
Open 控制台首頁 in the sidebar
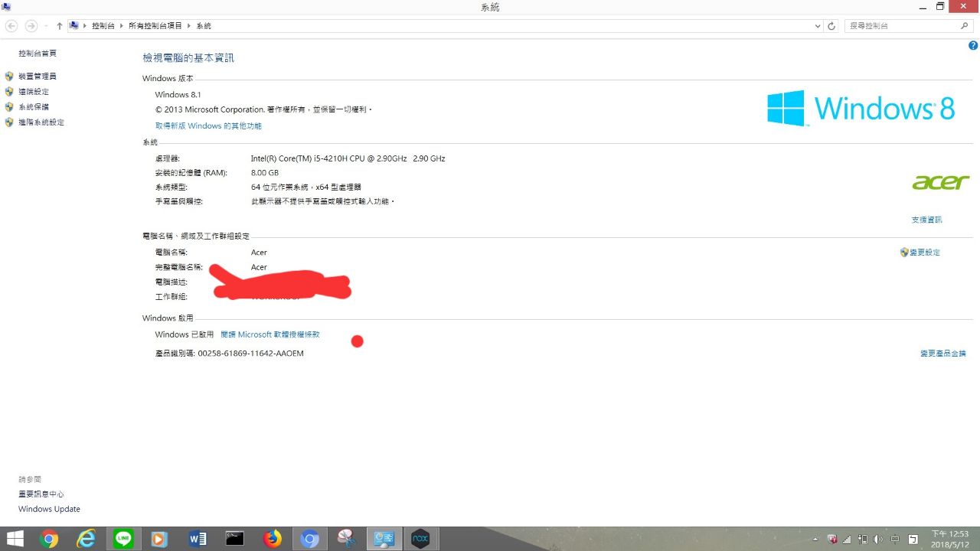(38, 54)
